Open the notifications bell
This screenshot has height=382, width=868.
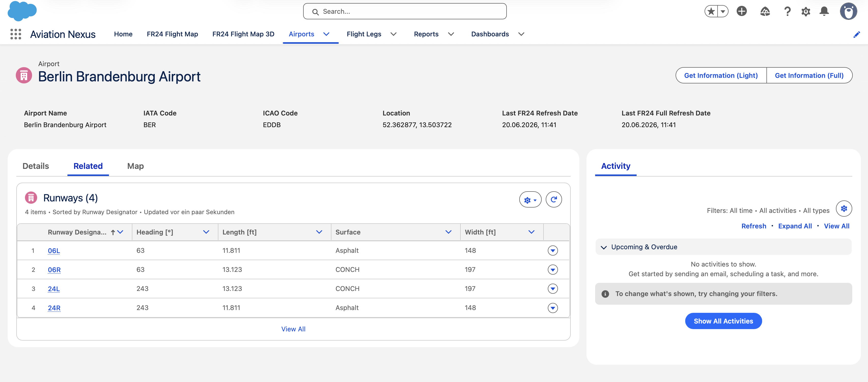pos(824,11)
